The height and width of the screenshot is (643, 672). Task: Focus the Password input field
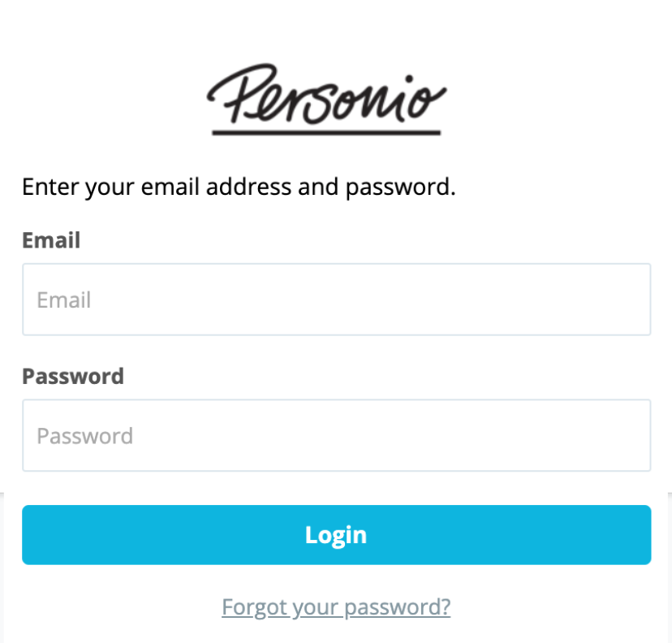click(x=336, y=435)
